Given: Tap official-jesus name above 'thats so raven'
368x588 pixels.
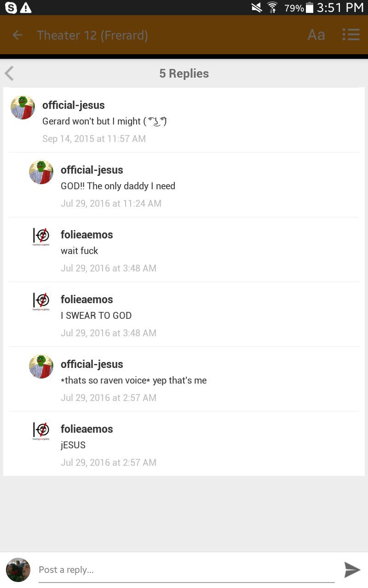Looking at the screenshot, I should [92, 364].
